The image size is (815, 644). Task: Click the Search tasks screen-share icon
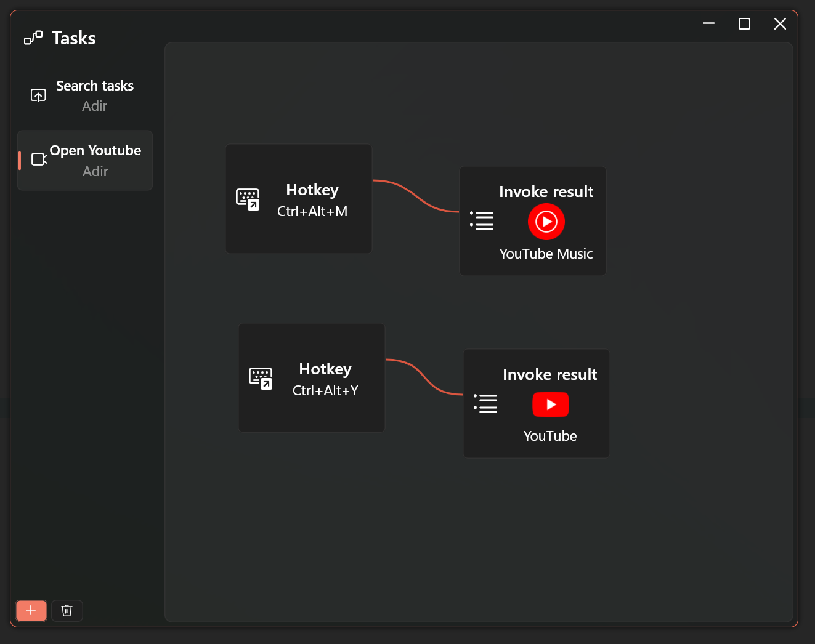click(x=38, y=95)
